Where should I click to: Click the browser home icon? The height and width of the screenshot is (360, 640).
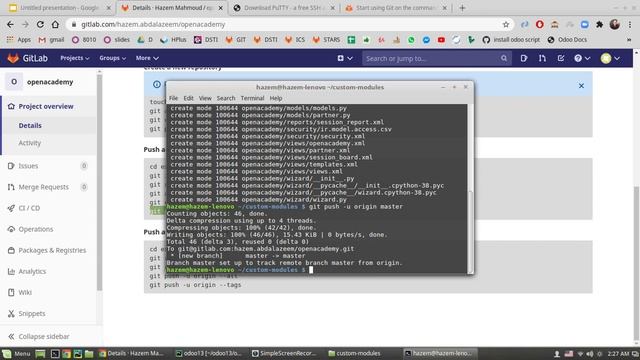(x=55, y=24)
